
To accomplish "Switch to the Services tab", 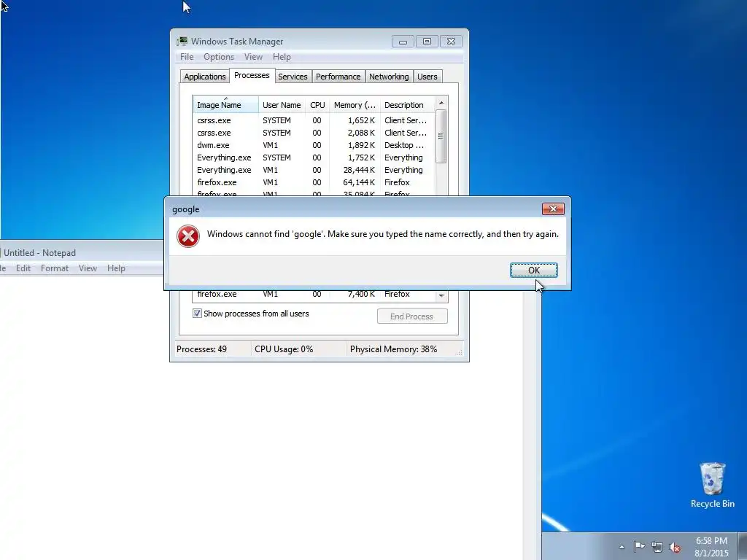I will click(293, 77).
